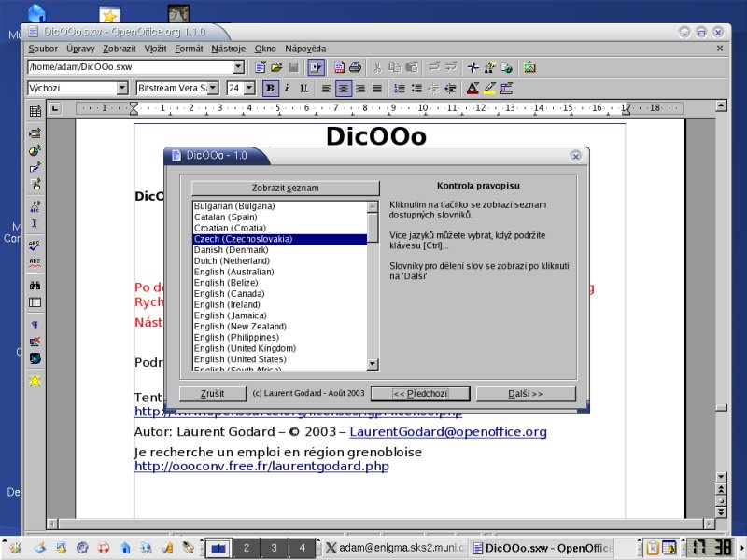Click the LaurentGodard@openoffice.org email link
This screenshot has width=747, height=560.
click(x=448, y=431)
